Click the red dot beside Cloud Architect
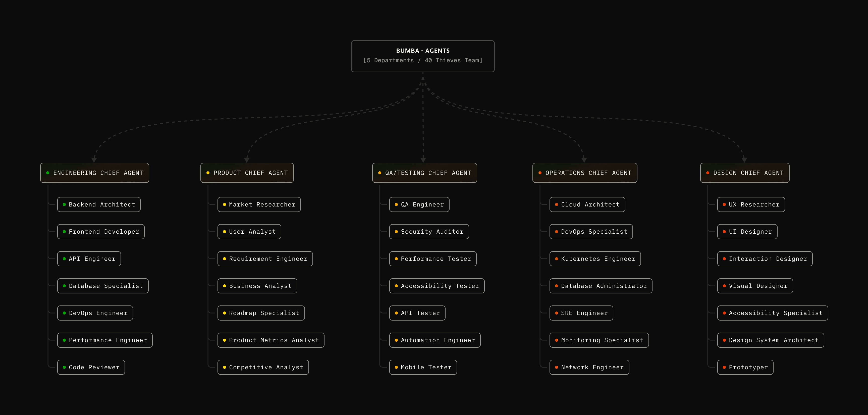The width and height of the screenshot is (868, 415). coord(556,205)
